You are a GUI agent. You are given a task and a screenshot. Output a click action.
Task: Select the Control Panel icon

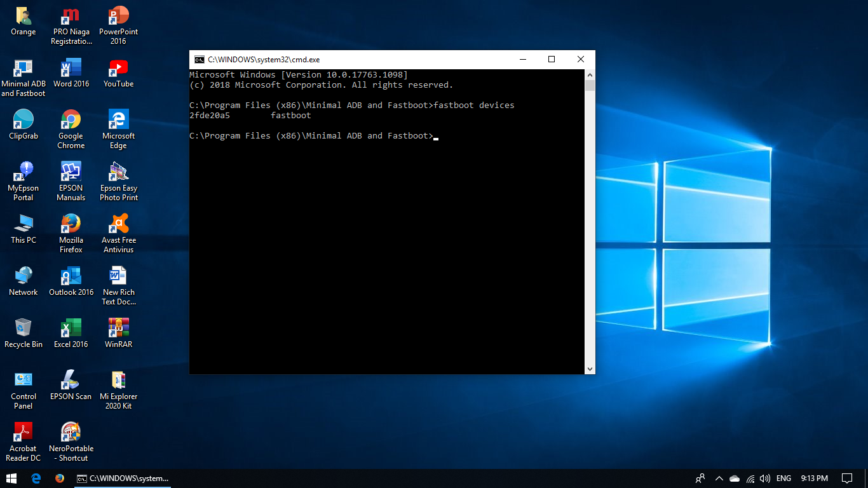click(24, 391)
